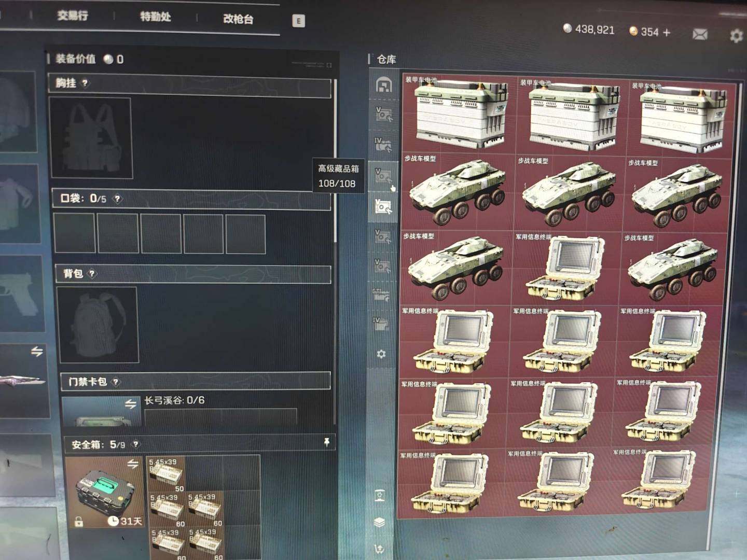Click swap arrows on the safe box

pos(133,464)
